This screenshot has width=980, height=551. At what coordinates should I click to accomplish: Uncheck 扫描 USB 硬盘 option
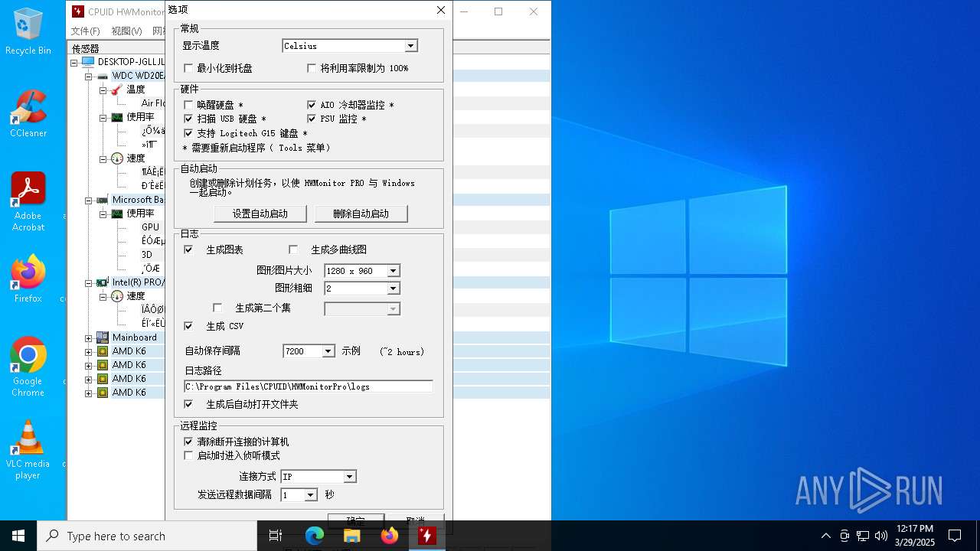pyautogui.click(x=188, y=119)
